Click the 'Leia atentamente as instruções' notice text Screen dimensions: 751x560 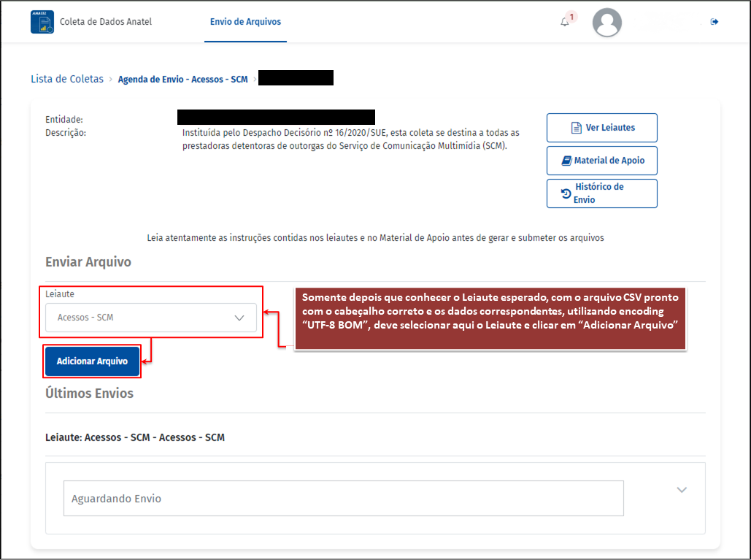(x=375, y=237)
